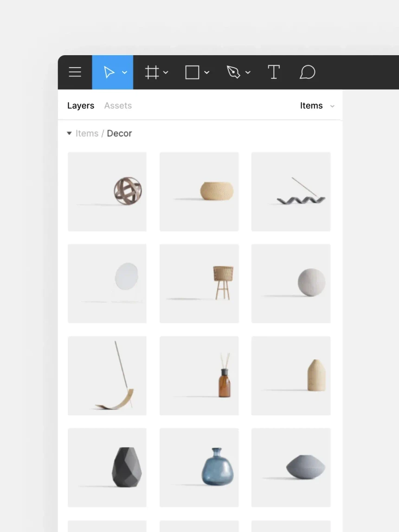Expand the Frame tool dropdown
Image resolution: width=399 pixels, height=532 pixels.
point(166,72)
